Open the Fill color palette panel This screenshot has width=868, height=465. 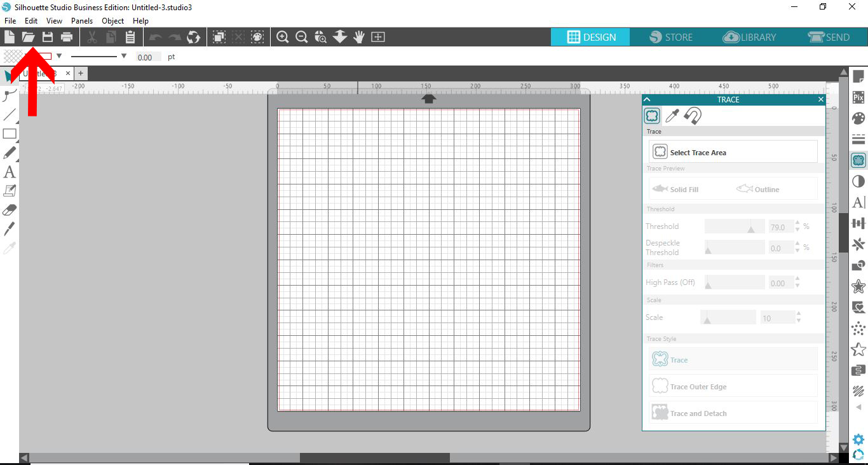[858, 118]
